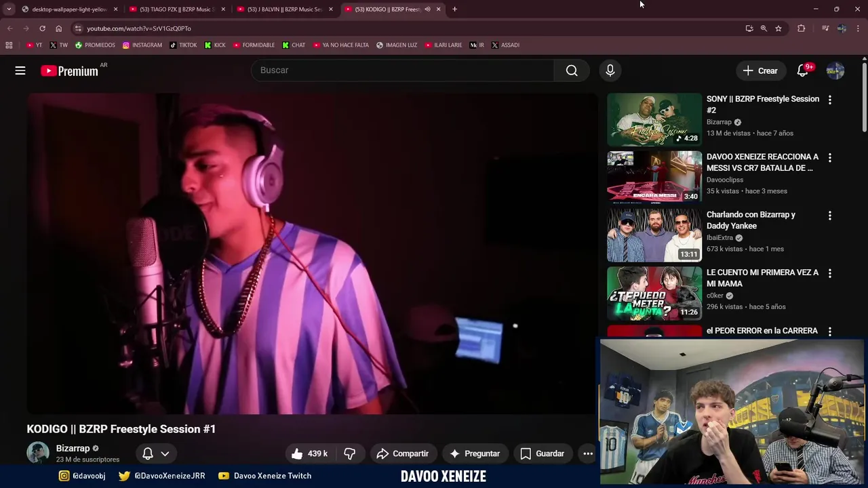Toggle subscription notification bell for Bizarrap
The height and width of the screenshot is (488, 868).
[148, 453]
